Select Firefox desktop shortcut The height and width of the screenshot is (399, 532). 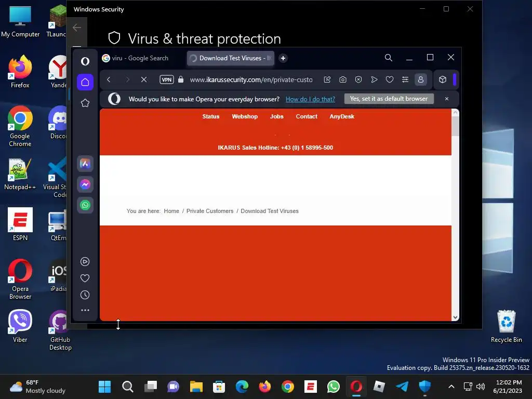(20, 72)
